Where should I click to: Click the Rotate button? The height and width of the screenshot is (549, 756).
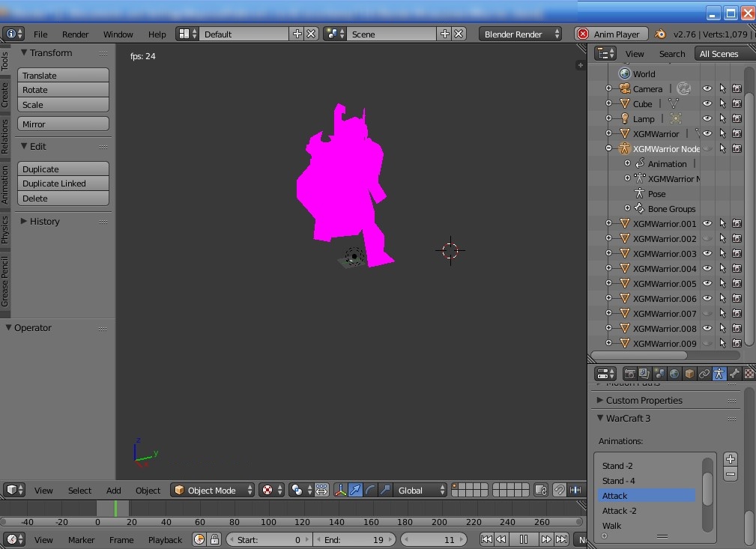pyautogui.click(x=63, y=90)
